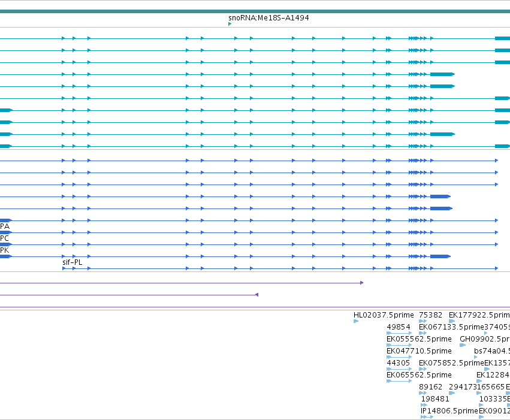Click the EK075852.5prime EST label
This screenshot has height=420, width=510.
pos(451,363)
